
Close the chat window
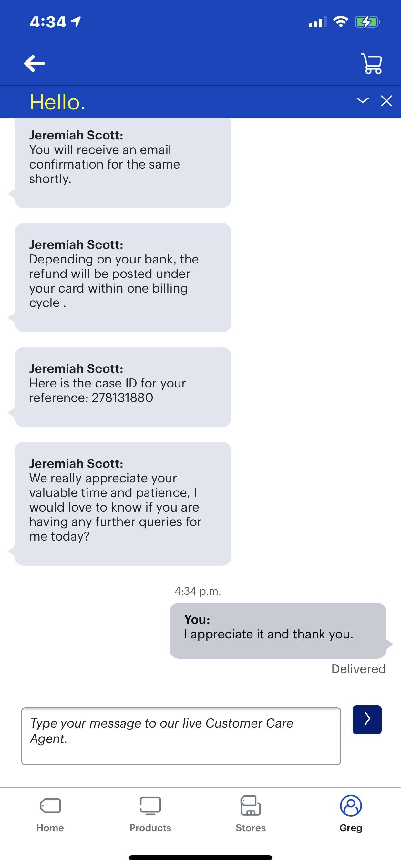click(x=386, y=101)
